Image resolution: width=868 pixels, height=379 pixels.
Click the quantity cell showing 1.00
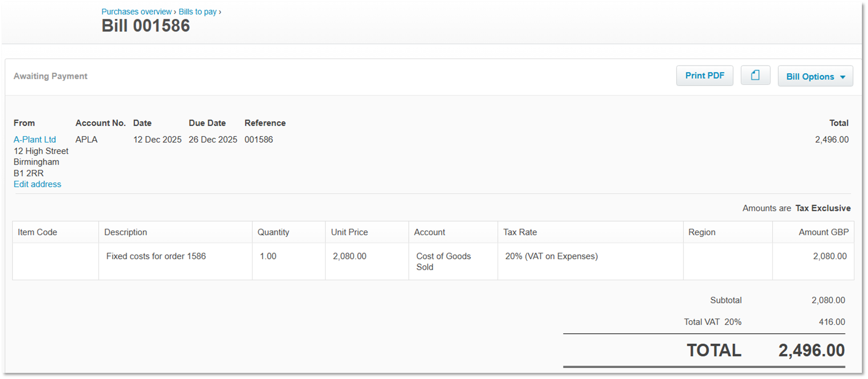(268, 256)
